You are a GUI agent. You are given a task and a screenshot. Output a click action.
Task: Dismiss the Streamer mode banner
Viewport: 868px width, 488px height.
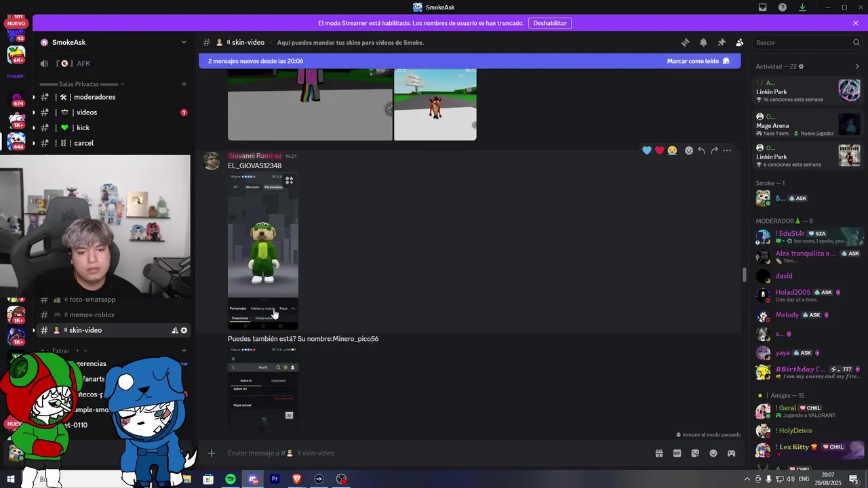click(856, 23)
